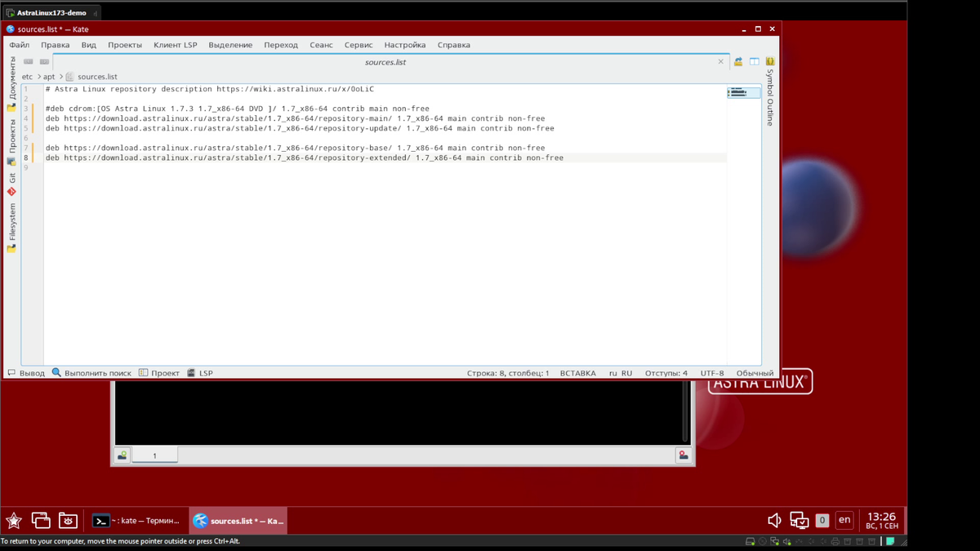Open the Проекты menu
The width and height of the screenshot is (980, 551).
click(125, 45)
